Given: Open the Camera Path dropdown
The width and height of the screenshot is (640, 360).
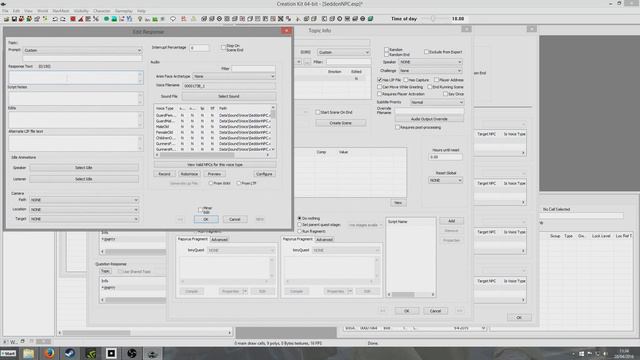Looking at the screenshot, I should click(x=84, y=200).
